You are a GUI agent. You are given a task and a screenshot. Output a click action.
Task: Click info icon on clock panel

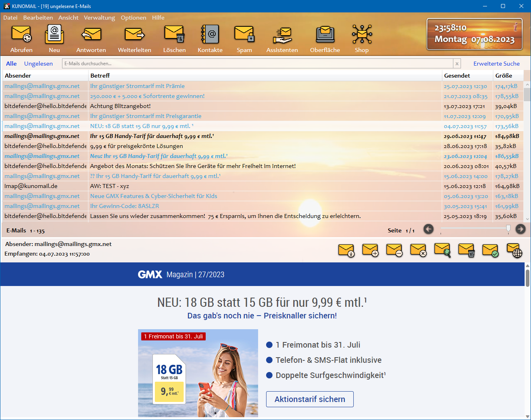tap(516, 26)
